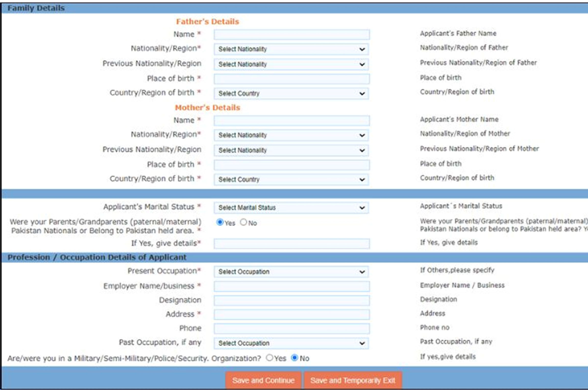This screenshot has width=588, height=392.
Task: Click the 'Phone no' hint text
Action: (x=434, y=328)
